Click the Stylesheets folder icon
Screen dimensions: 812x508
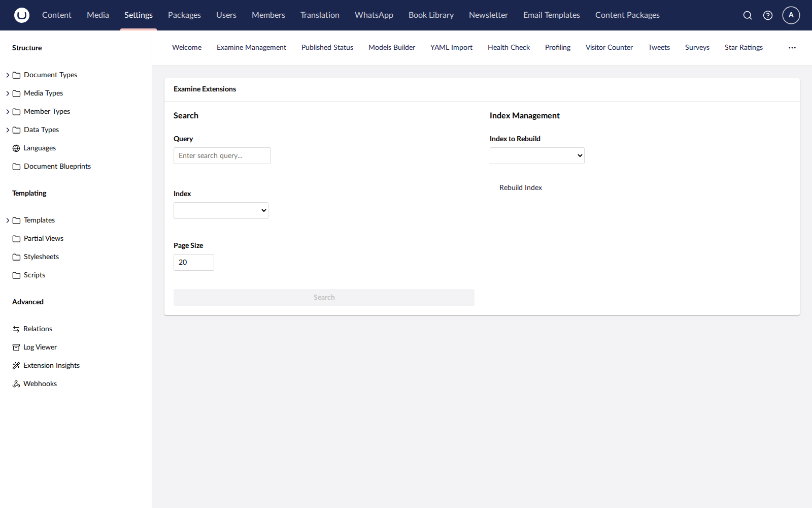(x=16, y=257)
